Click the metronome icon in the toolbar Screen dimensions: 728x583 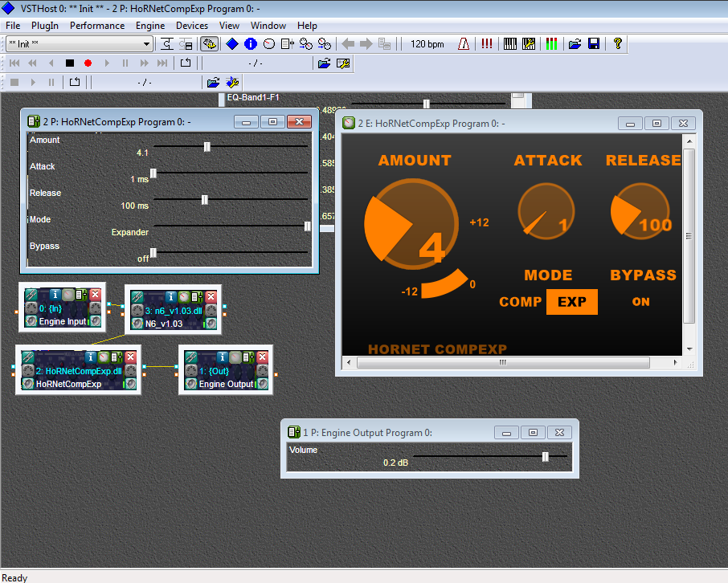pos(464,44)
